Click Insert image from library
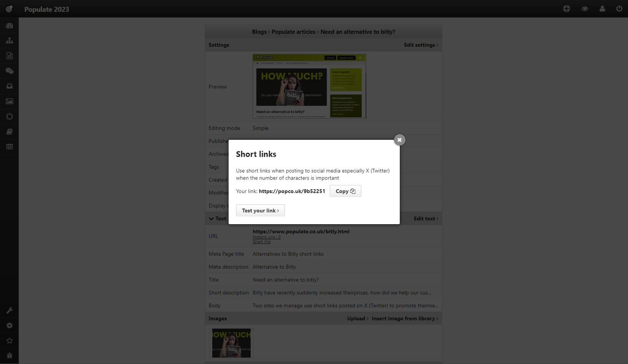The image size is (628, 364). pos(405,318)
